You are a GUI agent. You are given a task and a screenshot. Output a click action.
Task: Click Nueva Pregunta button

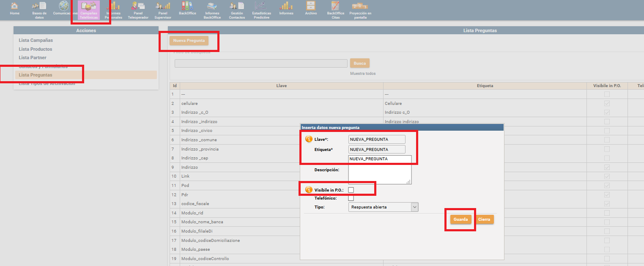[189, 41]
